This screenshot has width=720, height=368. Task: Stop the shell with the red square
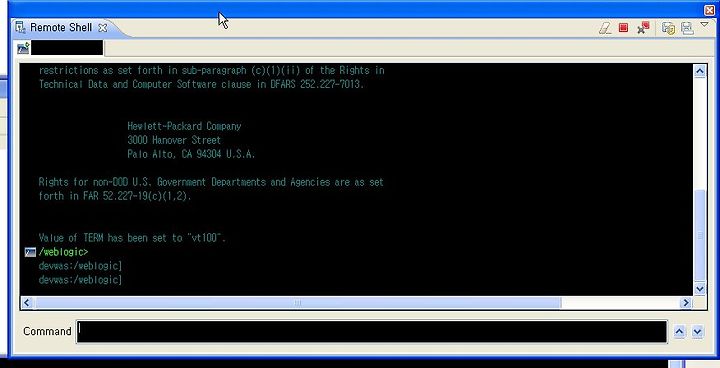point(623,28)
